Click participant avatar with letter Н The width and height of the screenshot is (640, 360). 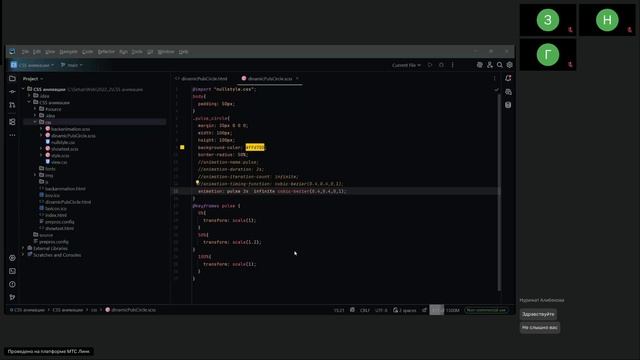(607, 20)
